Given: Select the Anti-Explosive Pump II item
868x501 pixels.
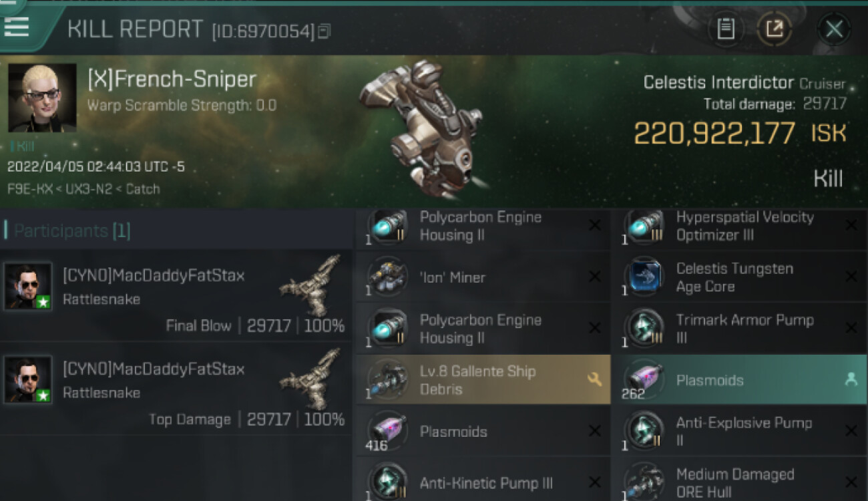Looking at the screenshot, I should coord(740,431).
